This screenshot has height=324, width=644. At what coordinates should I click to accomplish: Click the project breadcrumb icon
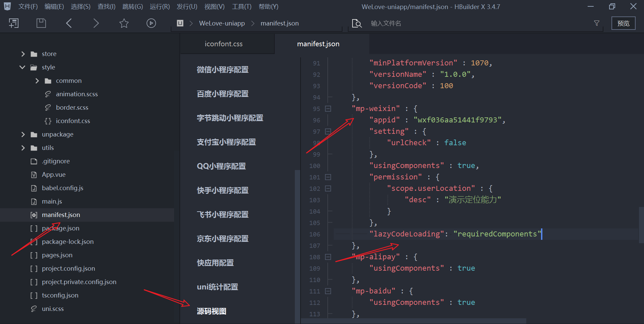click(x=180, y=23)
